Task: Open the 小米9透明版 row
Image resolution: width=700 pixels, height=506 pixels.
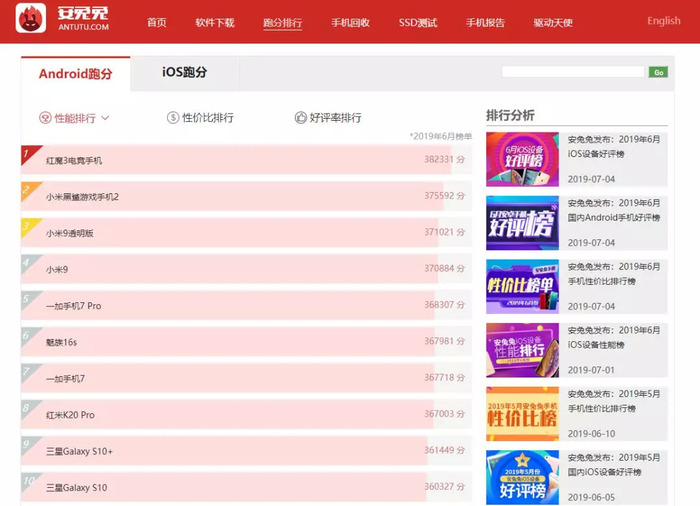Action: pyautogui.click(x=246, y=232)
